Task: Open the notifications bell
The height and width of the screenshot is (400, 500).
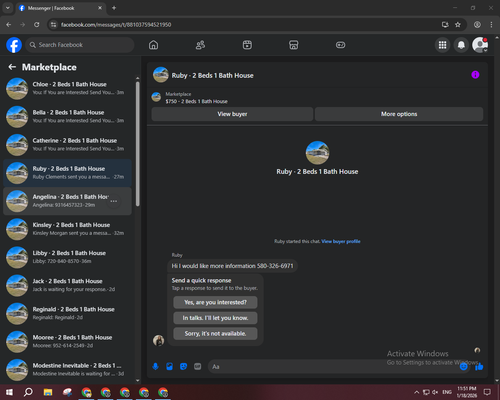Action: 461,45
